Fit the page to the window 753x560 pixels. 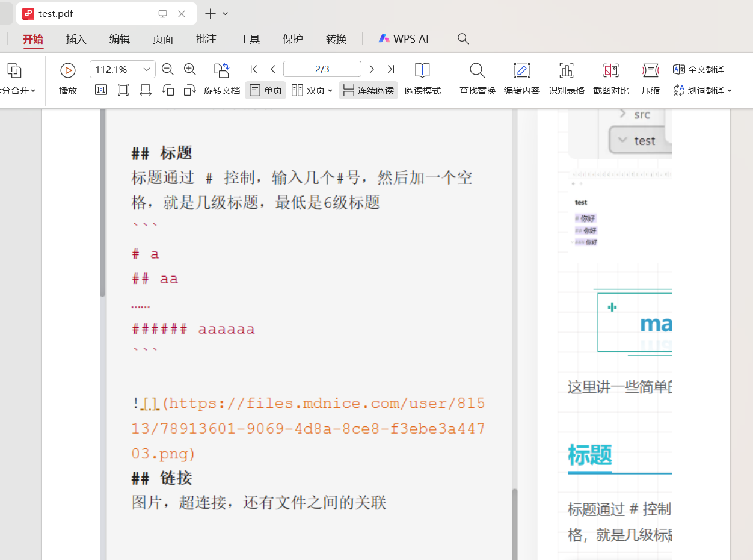(x=123, y=90)
